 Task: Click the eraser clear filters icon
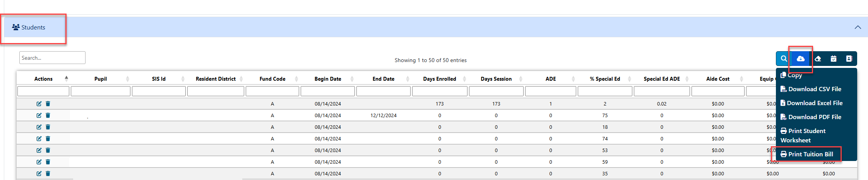[x=818, y=59]
